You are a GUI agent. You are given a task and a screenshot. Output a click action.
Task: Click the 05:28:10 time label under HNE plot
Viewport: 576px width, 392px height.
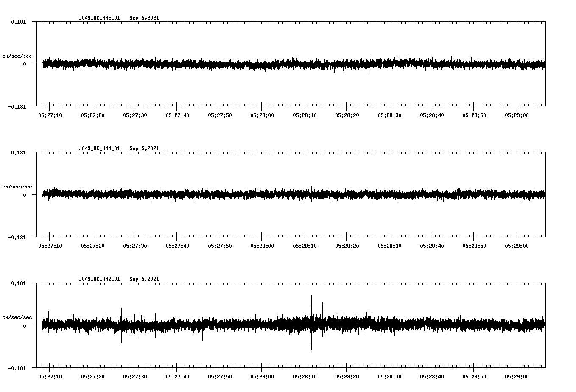tap(305, 115)
